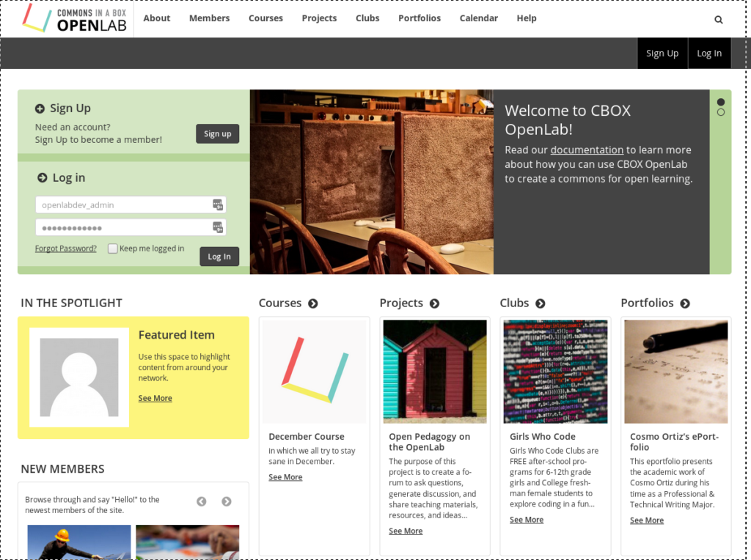Image resolution: width=751 pixels, height=560 pixels.
Task: Open the Portfolios menu item
Action: [x=419, y=18]
